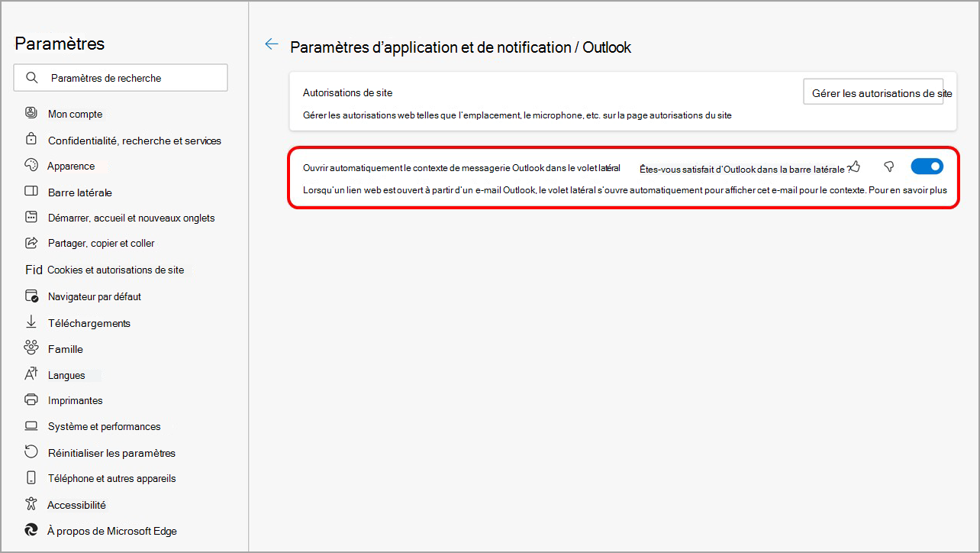980x553 pixels.
Task: Click the Confidentialité lock icon
Action: tap(31, 140)
